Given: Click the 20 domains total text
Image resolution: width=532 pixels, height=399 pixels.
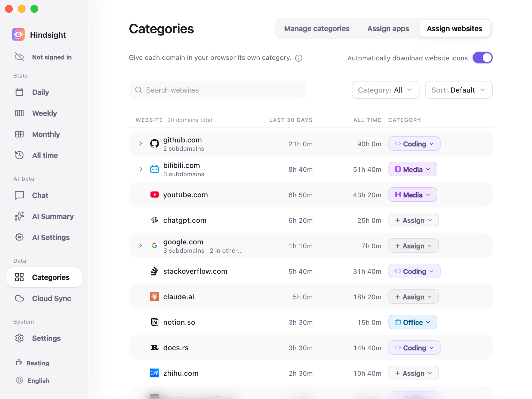Looking at the screenshot, I should [x=190, y=120].
